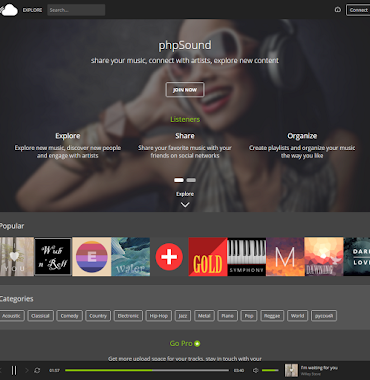The image size is (370, 380).
Task: Open the Wub n' Ruff album cover
Action: pyautogui.click(x=53, y=257)
